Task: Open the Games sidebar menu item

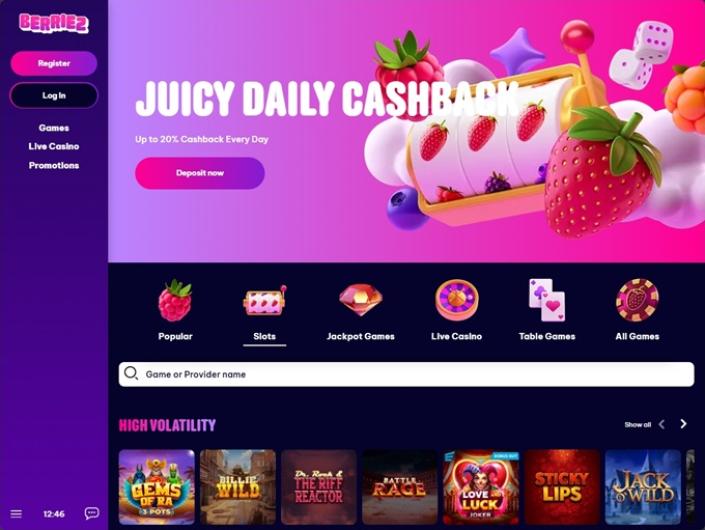Action: point(54,128)
